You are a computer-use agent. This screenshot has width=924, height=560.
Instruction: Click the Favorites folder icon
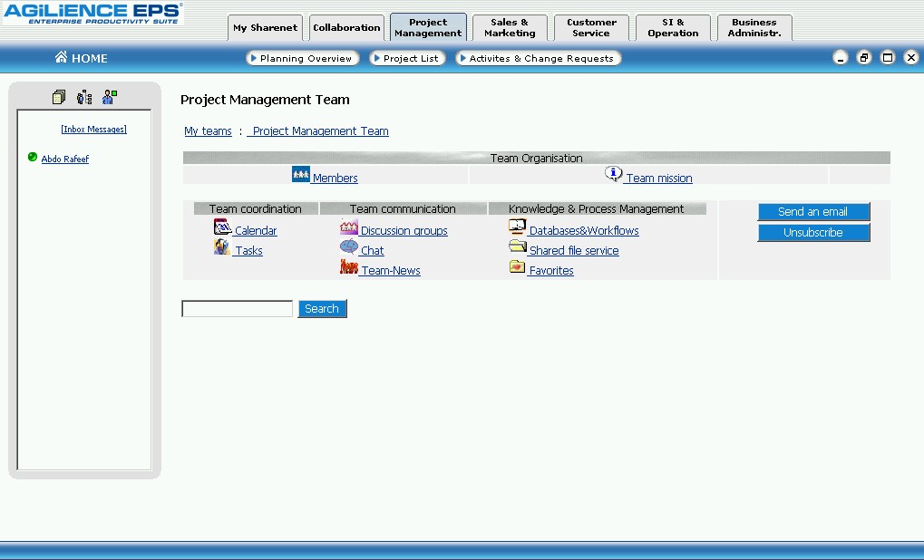[517, 267]
